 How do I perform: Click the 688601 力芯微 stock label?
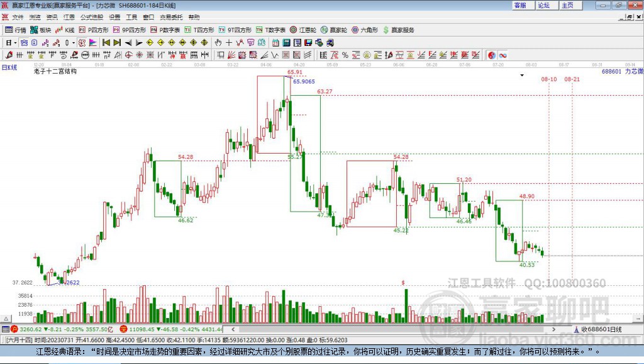(x=622, y=71)
